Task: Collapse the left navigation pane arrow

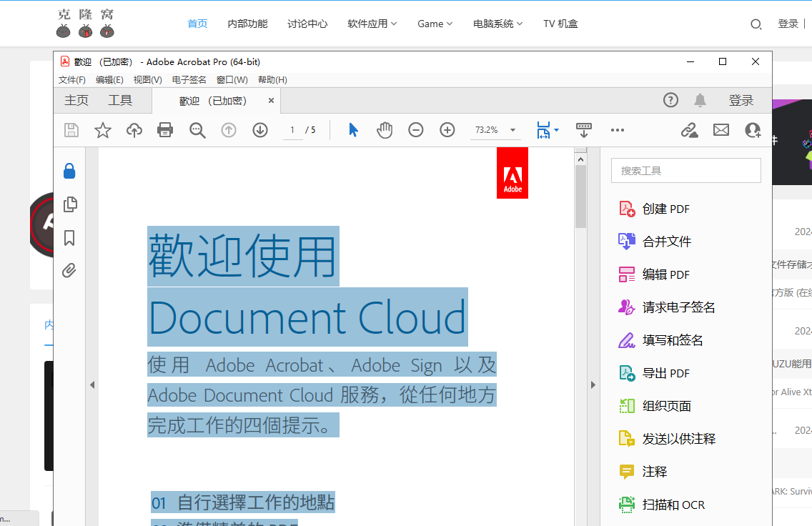Action: click(x=92, y=384)
